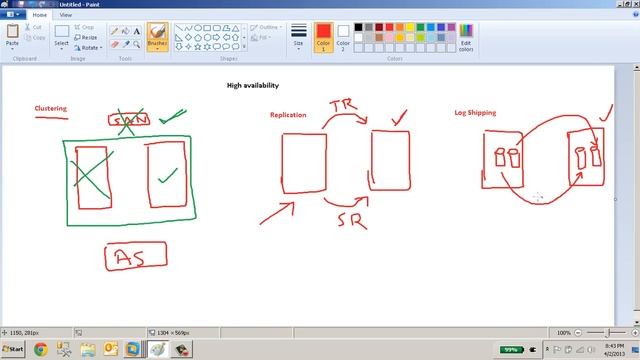Choose the Polygon shape
The image size is (640, 360).
point(226,28)
